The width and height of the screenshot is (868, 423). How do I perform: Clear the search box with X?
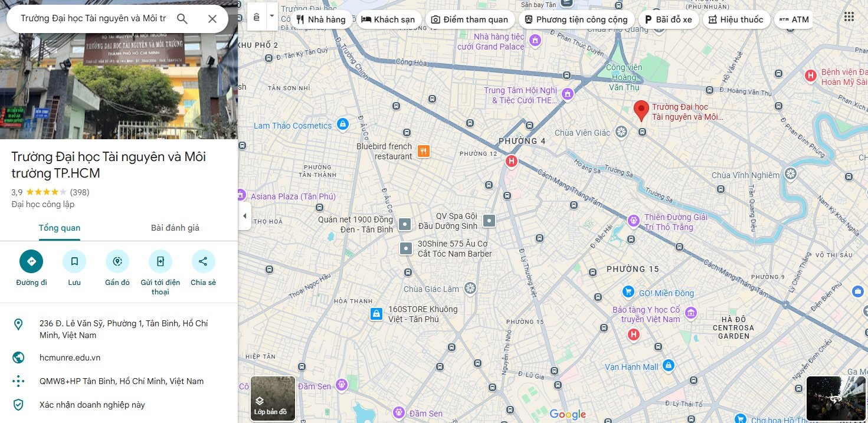click(x=212, y=19)
